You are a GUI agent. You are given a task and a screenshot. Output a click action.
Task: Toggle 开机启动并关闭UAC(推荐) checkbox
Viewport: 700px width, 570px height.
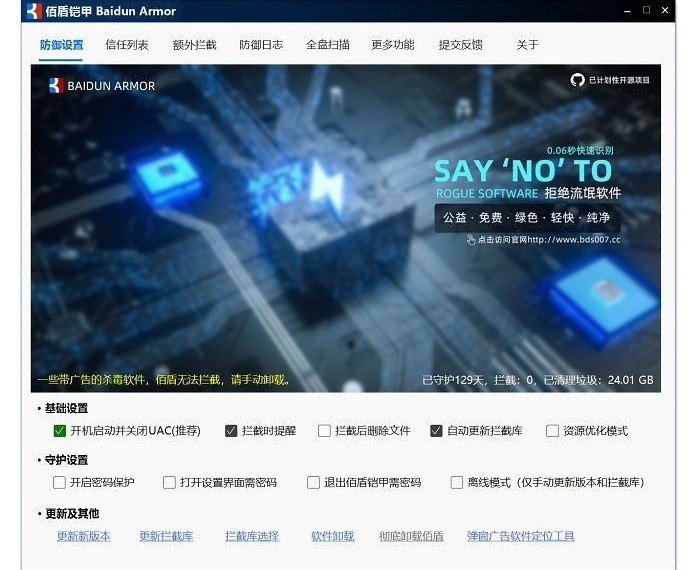[x=59, y=431]
